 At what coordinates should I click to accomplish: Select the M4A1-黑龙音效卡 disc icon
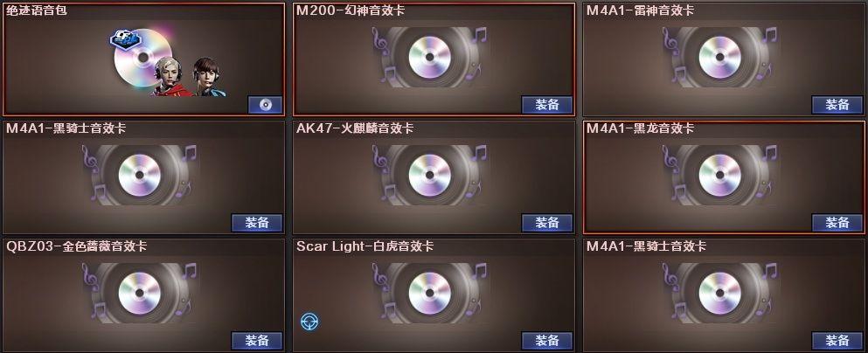coord(719,176)
